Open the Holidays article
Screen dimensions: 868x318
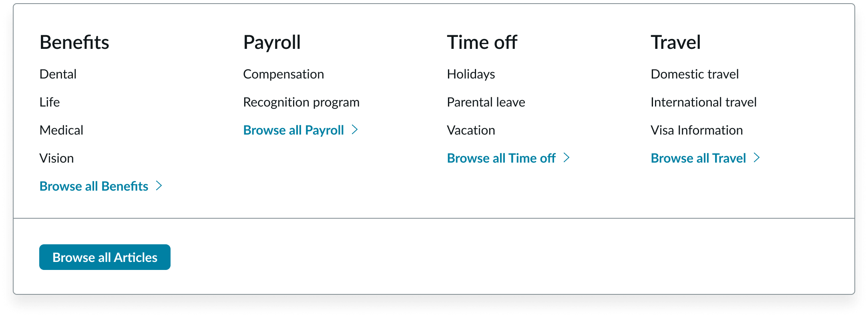471,74
